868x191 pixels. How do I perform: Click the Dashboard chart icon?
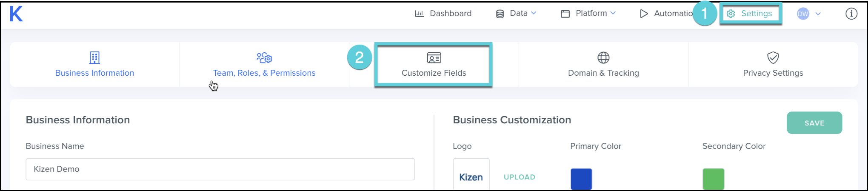(419, 14)
